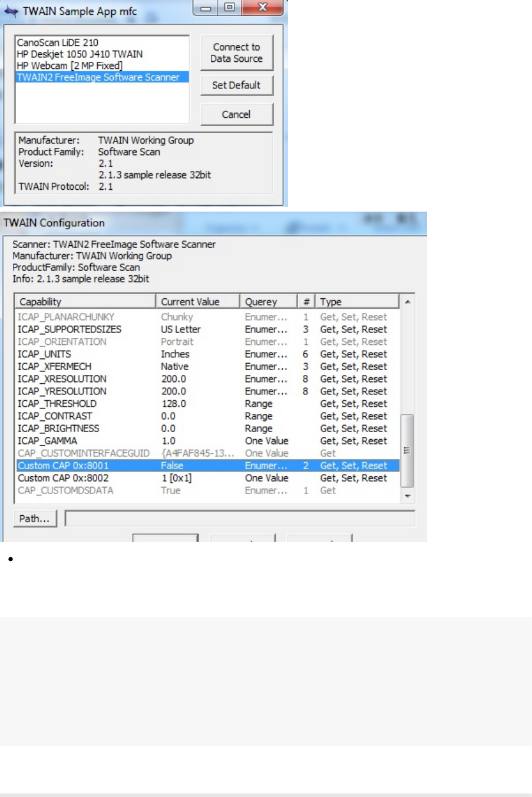Click scroll up arrow of capability list
Viewport: 532px width, 797px height.
[x=407, y=301]
